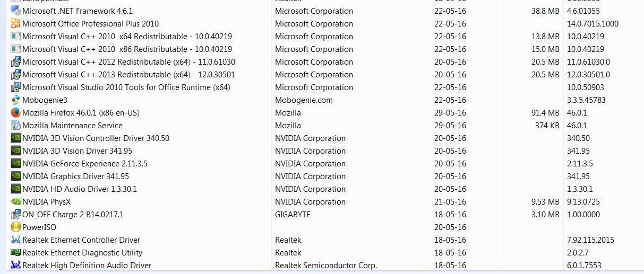Screen dimensions: 644x274
Task: Click the 9.53 MB size of PhysX
Action: (545, 201)
